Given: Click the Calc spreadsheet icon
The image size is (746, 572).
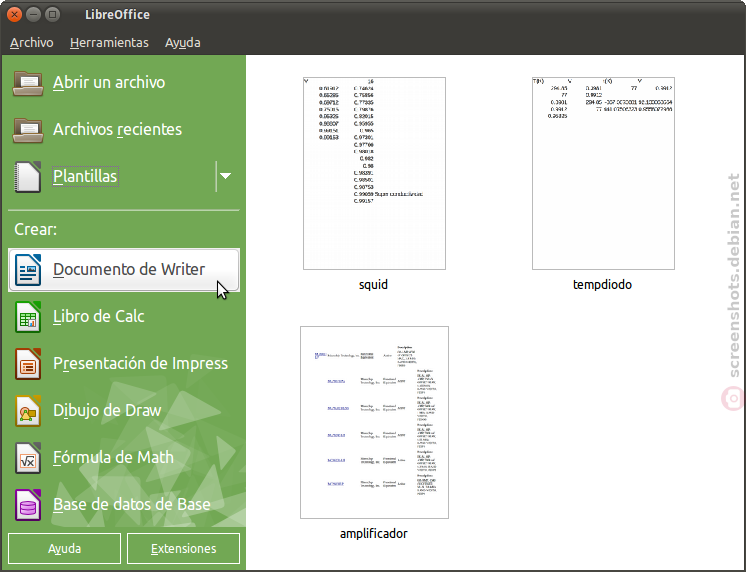Looking at the screenshot, I should click(x=28, y=316).
